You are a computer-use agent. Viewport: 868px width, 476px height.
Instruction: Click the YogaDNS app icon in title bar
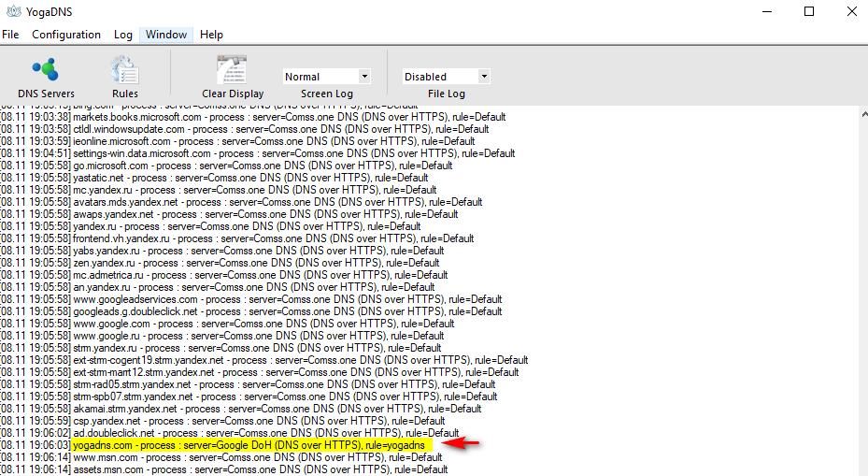coord(13,11)
